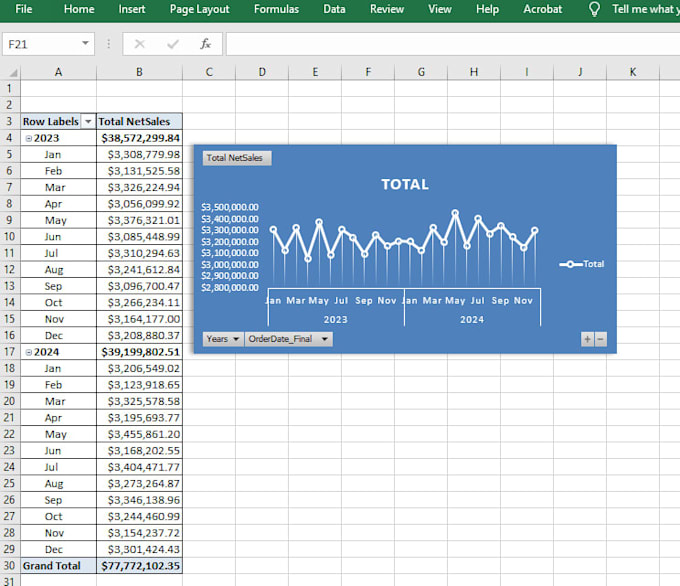Viewport: 680px width, 586px height.
Task: Select row 30 header
Action: click(x=10, y=566)
